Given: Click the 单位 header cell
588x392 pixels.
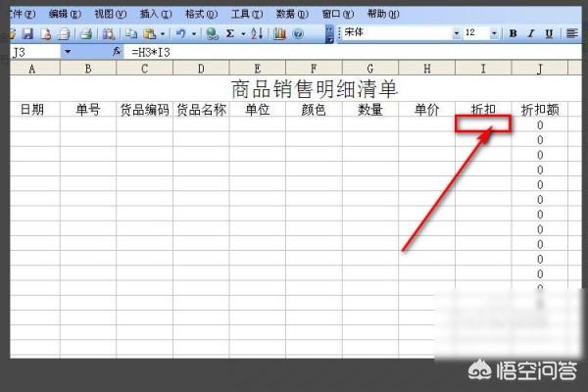Looking at the screenshot, I should point(257,110).
